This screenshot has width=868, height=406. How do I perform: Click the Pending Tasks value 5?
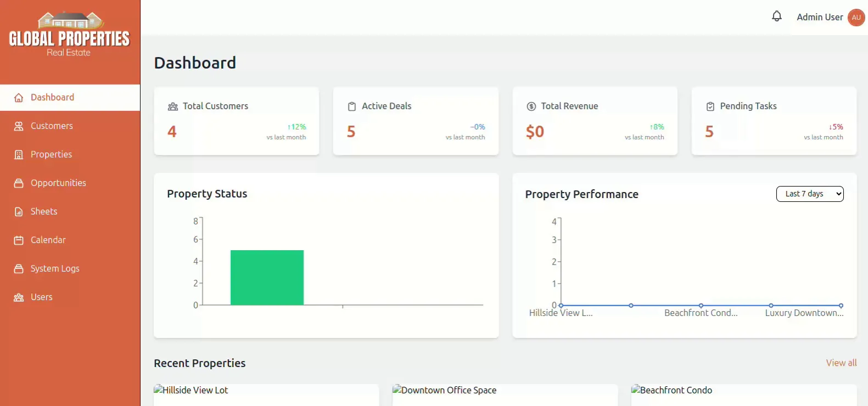tap(709, 132)
